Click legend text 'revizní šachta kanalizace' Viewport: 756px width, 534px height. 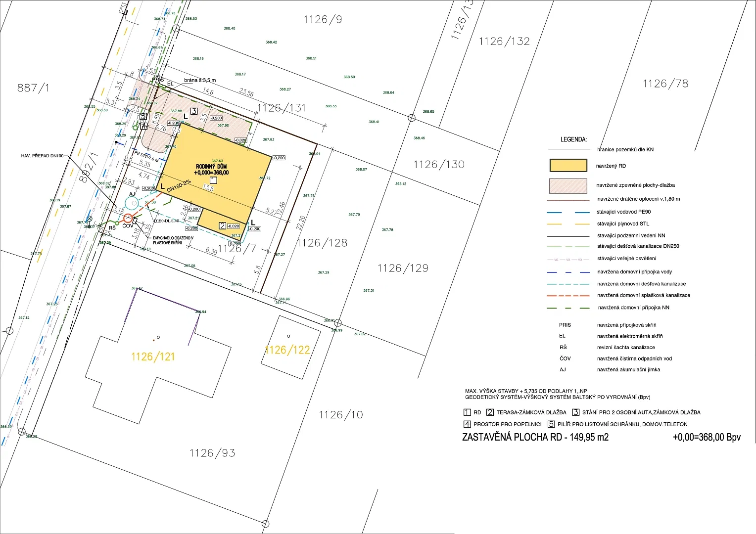click(626, 348)
